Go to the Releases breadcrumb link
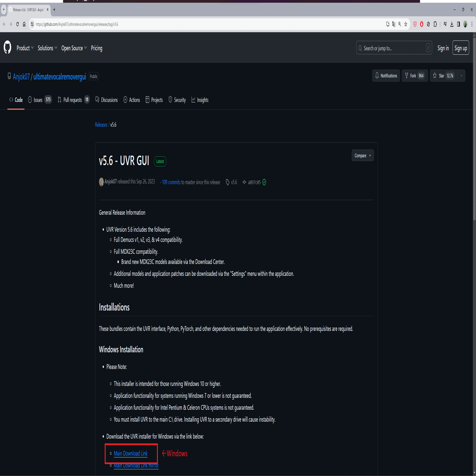476x476 pixels. [101, 125]
